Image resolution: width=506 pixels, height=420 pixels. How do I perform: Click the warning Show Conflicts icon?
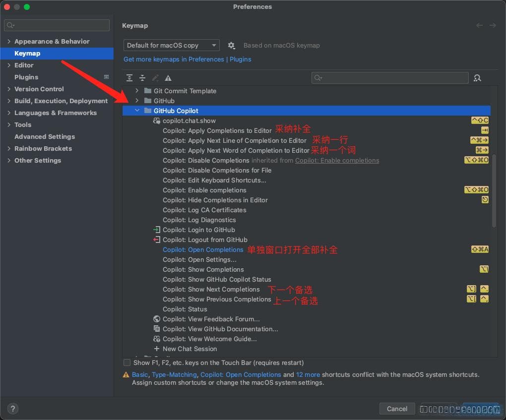pyautogui.click(x=168, y=78)
